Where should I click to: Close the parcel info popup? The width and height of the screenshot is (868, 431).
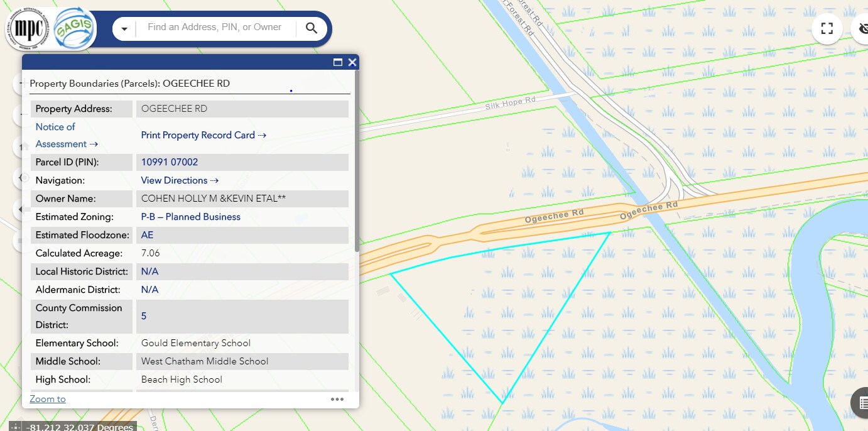pyautogui.click(x=352, y=62)
